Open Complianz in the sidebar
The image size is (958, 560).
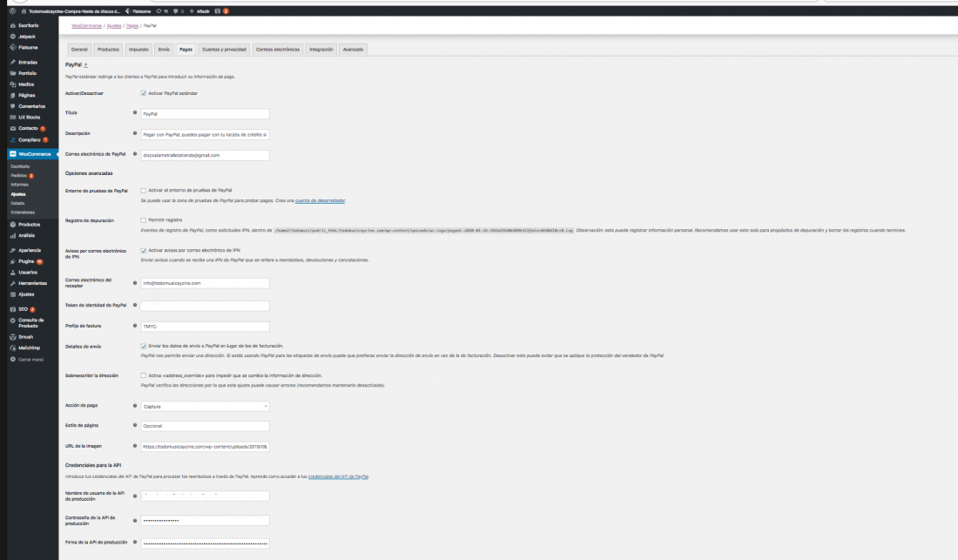click(x=29, y=140)
